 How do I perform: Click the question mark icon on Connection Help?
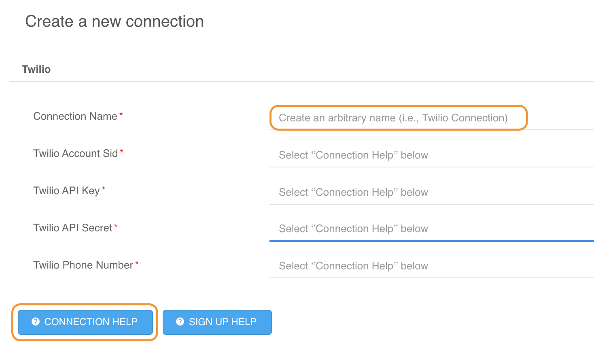coord(36,322)
